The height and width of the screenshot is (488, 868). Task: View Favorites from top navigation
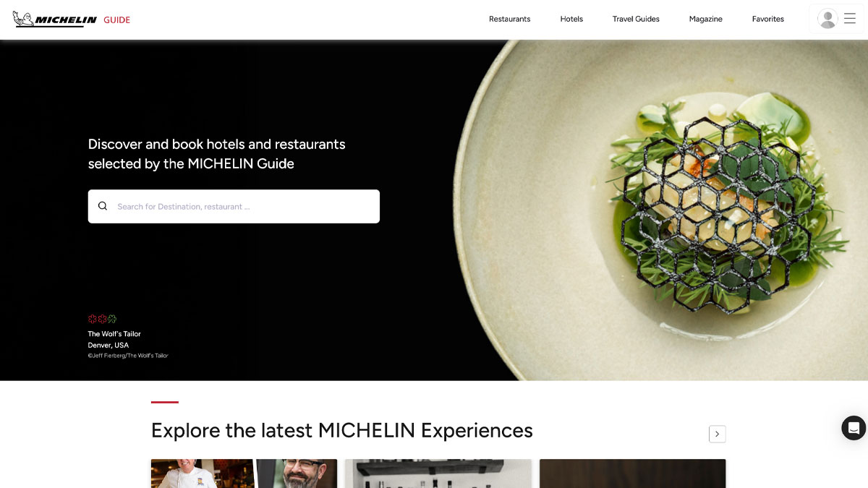pos(767,19)
